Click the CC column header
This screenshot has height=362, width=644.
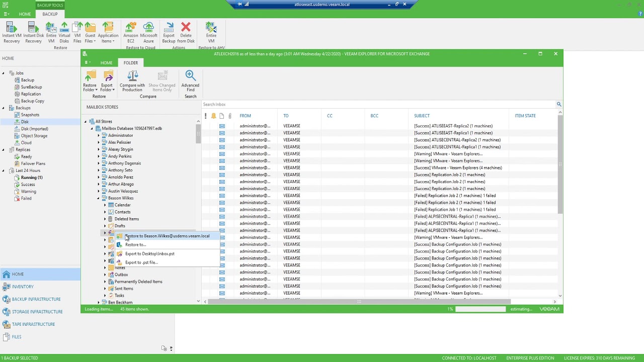click(330, 116)
